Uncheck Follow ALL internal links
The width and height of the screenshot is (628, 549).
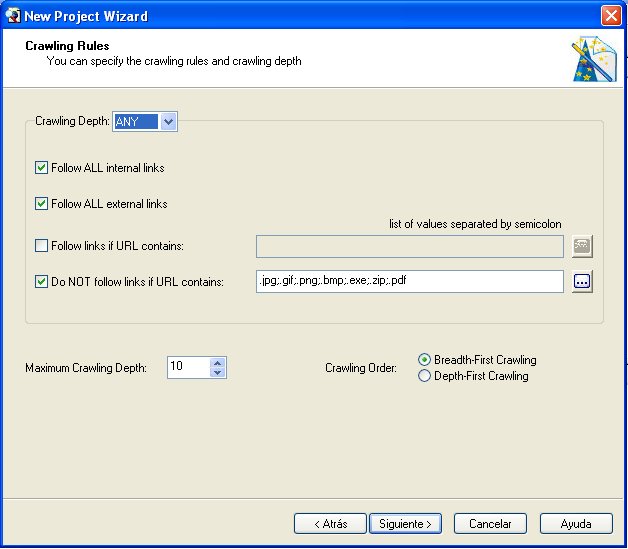(41, 167)
